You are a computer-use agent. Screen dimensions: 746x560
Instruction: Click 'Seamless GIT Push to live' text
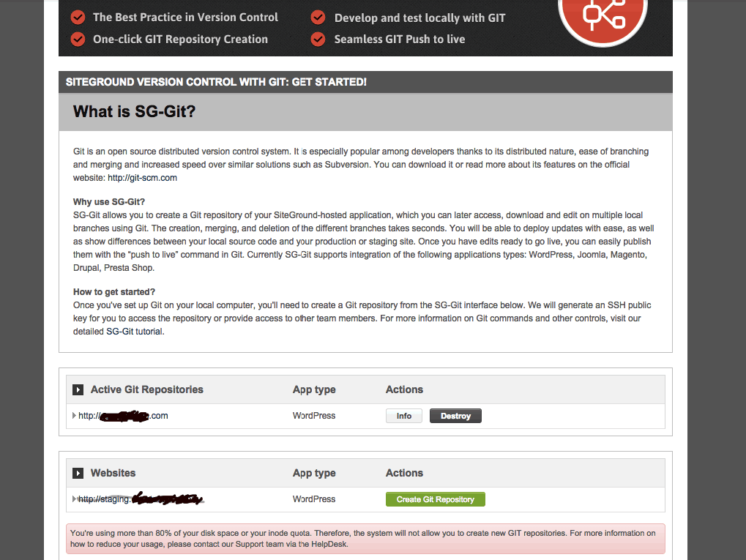[400, 39]
